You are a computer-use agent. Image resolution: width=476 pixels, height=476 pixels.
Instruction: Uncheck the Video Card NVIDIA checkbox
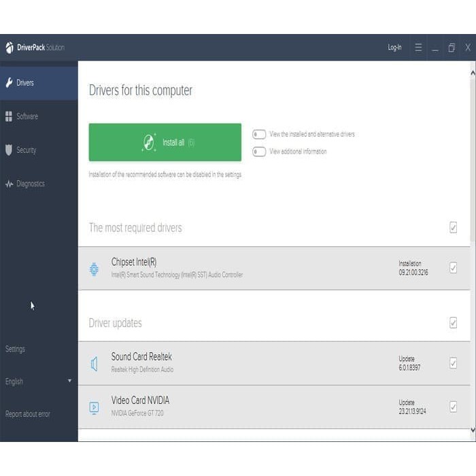coord(453,407)
